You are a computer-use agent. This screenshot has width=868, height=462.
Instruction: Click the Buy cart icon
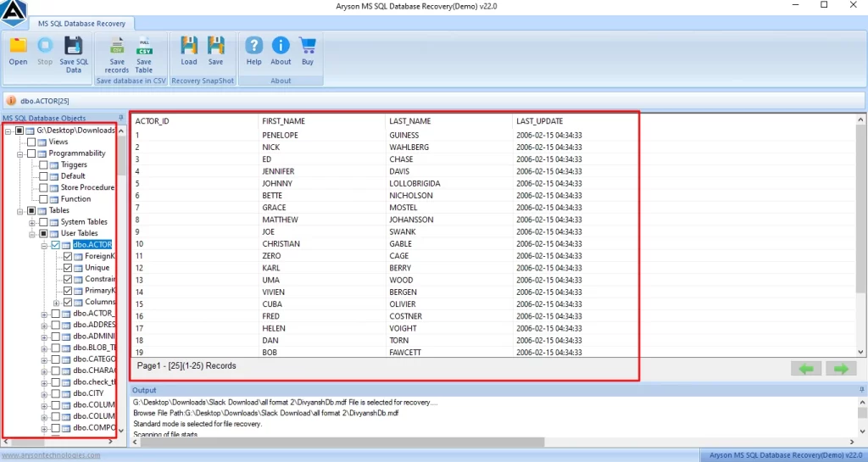pyautogui.click(x=307, y=46)
